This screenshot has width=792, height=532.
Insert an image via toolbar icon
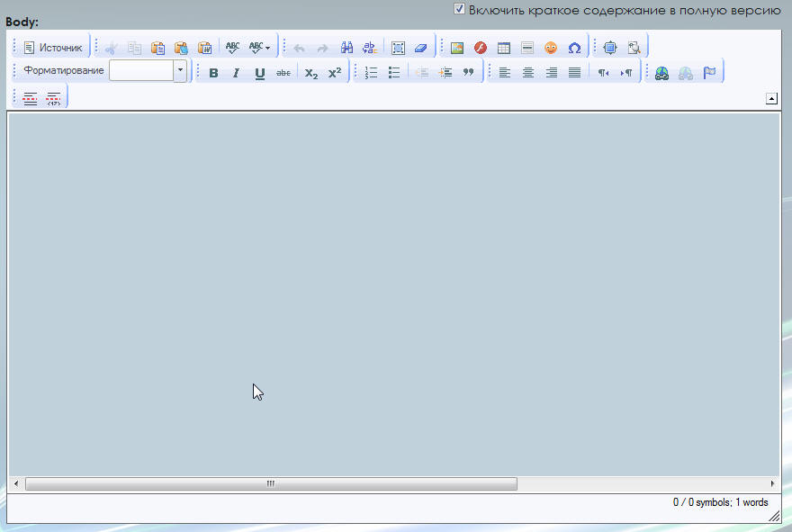pos(457,48)
